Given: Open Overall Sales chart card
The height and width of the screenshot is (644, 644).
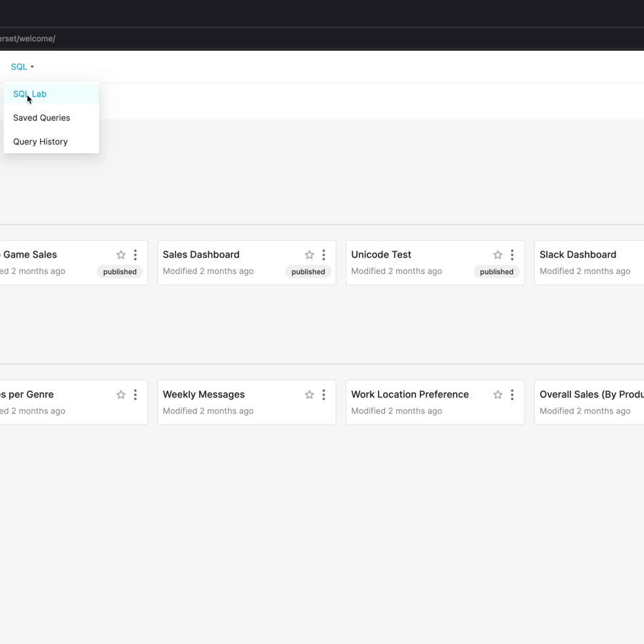Looking at the screenshot, I should click(591, 394).
